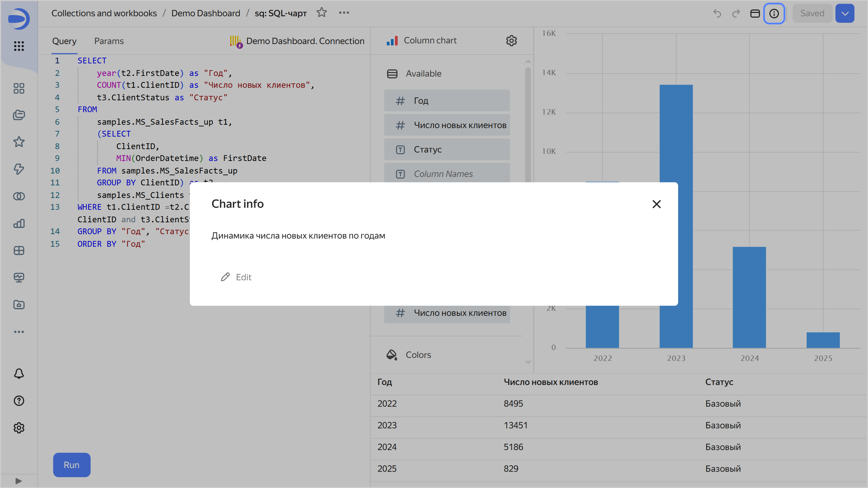Click the undo arrow icon

point(717,14)
